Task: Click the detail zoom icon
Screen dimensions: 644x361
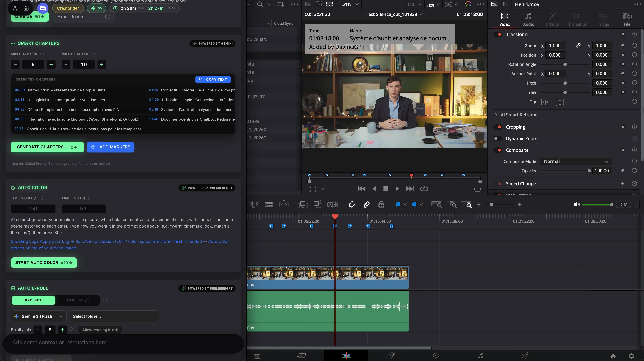Action: (x=452, y=205)
